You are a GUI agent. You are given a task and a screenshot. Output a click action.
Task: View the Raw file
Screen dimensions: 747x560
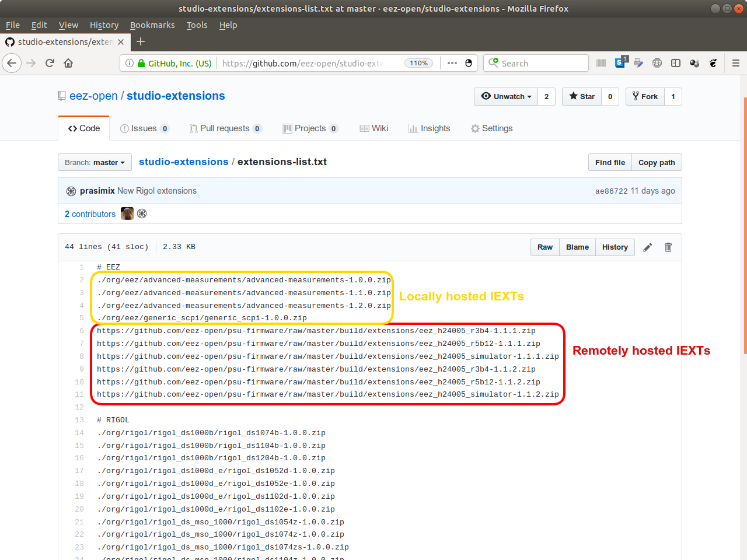pyautogui.click(x=545, y=247)
